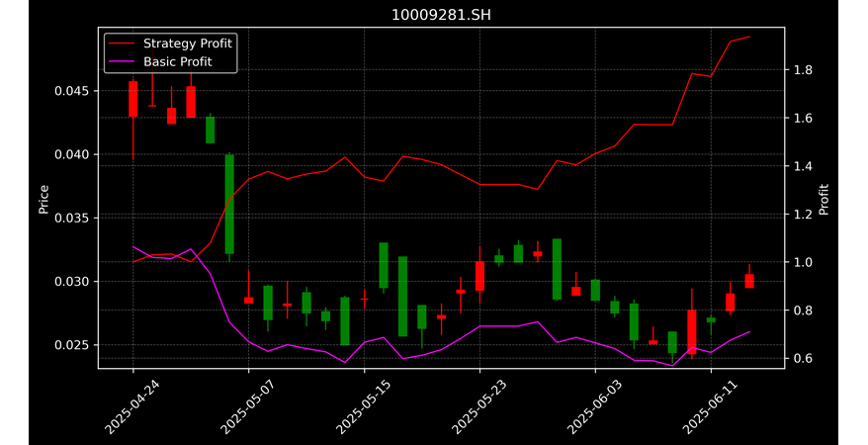
Task: Click the 2025-06-11 date label
Action: click(711, 407)
